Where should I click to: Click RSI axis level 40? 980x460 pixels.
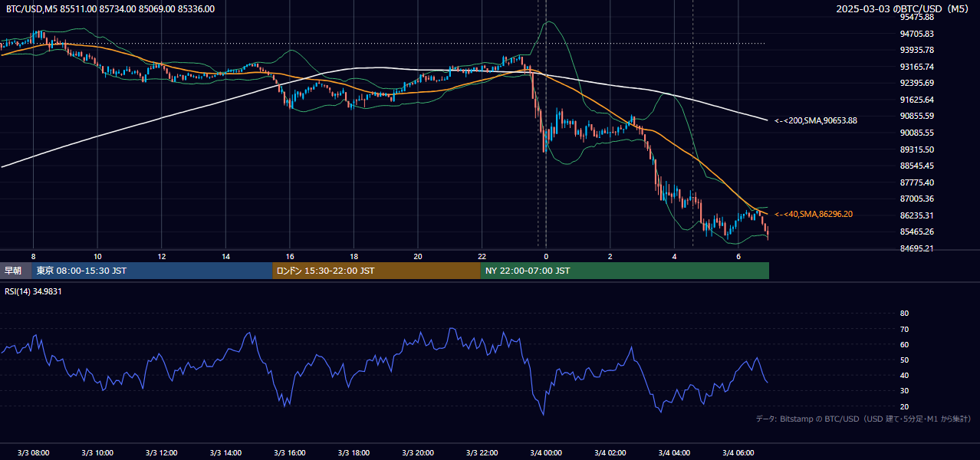pos(904,375)
